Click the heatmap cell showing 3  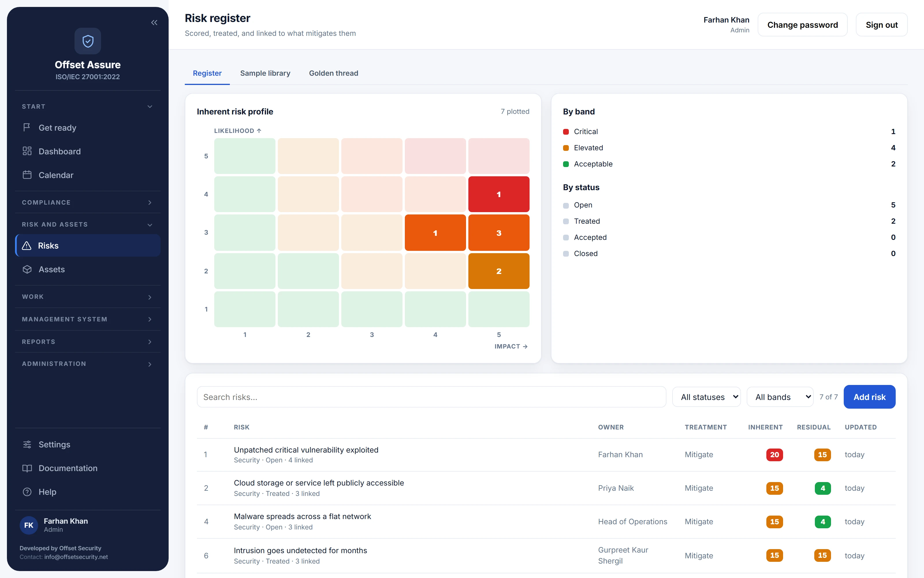click(499, 233)
